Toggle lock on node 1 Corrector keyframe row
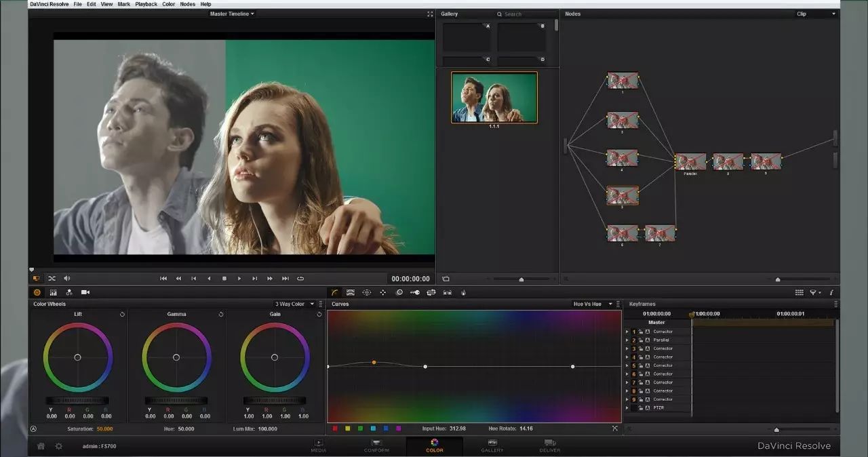The height and width of the screenshot is (457, 868). [641, 332]
